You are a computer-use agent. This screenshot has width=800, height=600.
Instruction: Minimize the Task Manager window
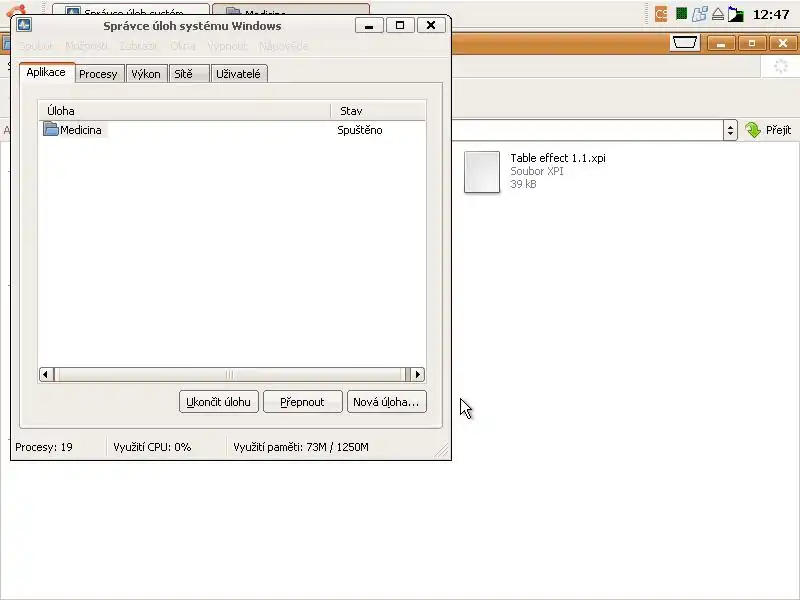coord(369,25)
